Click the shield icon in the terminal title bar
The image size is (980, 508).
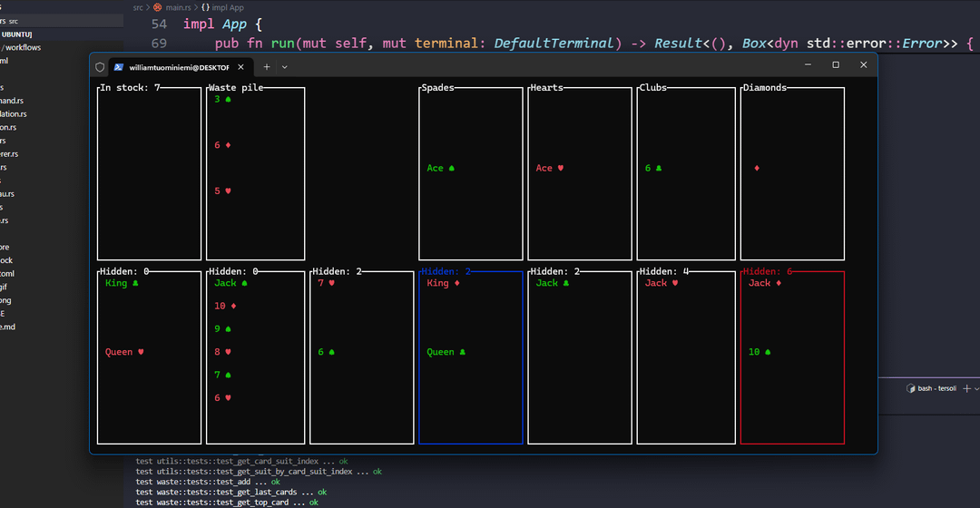click(100, 67)
